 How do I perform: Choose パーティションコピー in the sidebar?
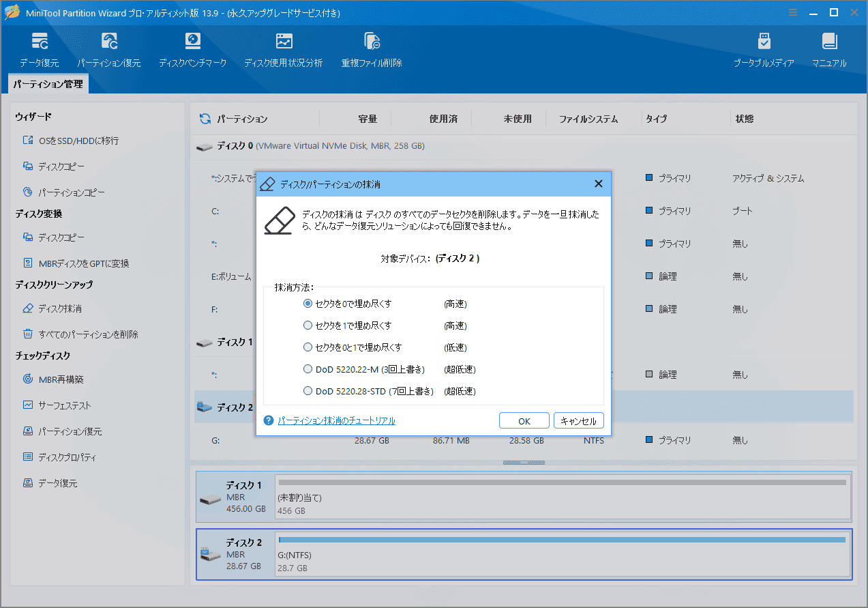click(x=64, y=192)
